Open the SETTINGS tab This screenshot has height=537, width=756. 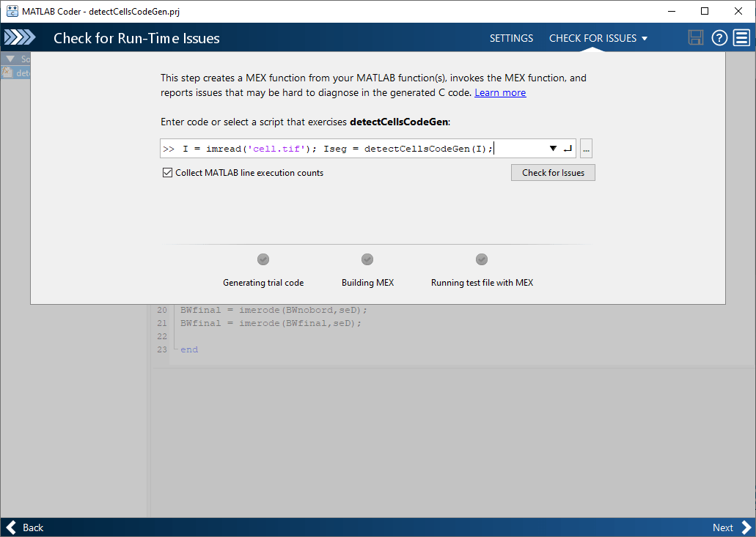pos(511,38)
